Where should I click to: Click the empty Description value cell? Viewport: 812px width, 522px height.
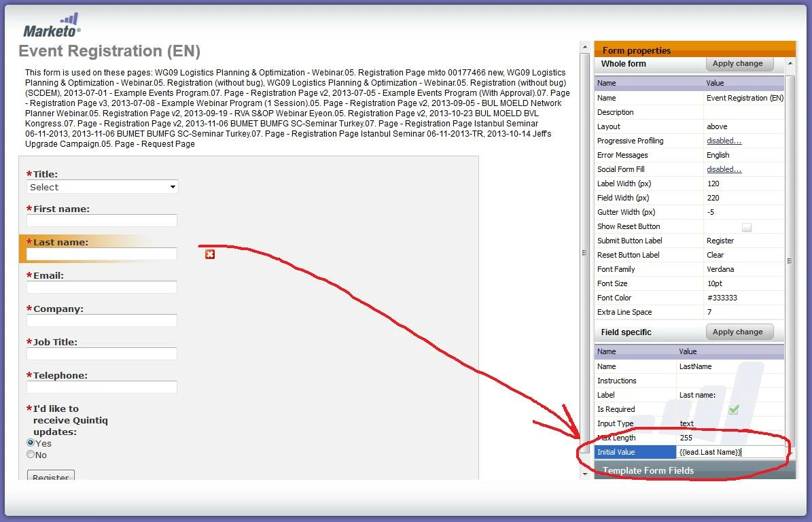(x=743, y=112)
